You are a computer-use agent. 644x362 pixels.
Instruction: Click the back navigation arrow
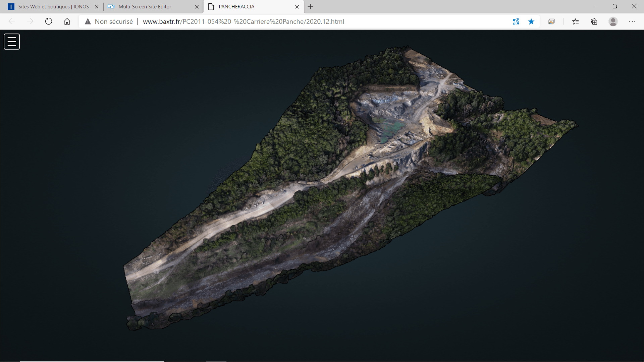click(12, 21)
